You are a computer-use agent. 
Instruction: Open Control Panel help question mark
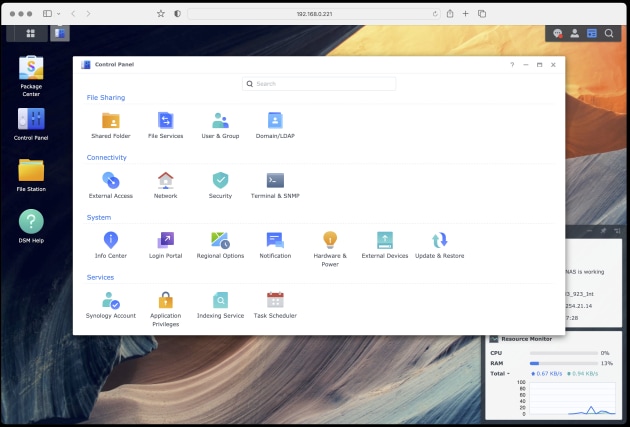tap(512, 65)
